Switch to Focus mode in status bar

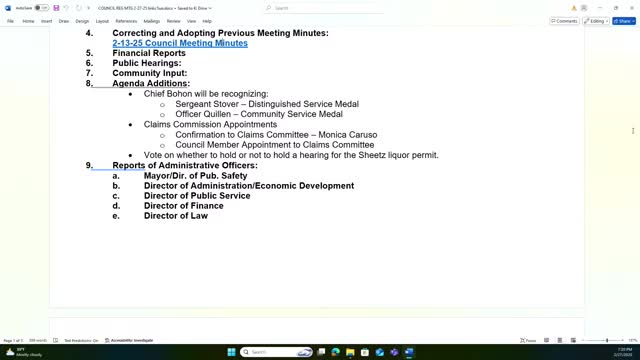[528, 340]
